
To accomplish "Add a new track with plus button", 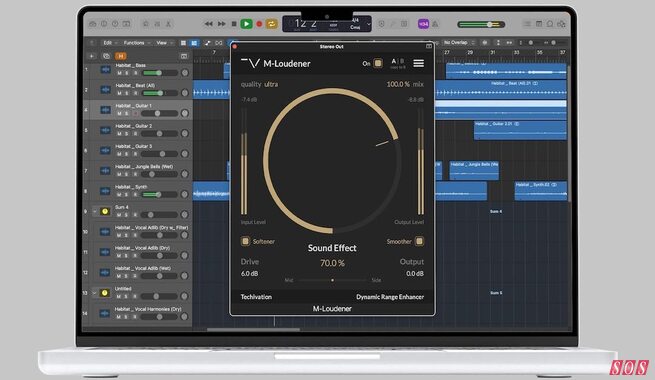I will click(91, 56).
